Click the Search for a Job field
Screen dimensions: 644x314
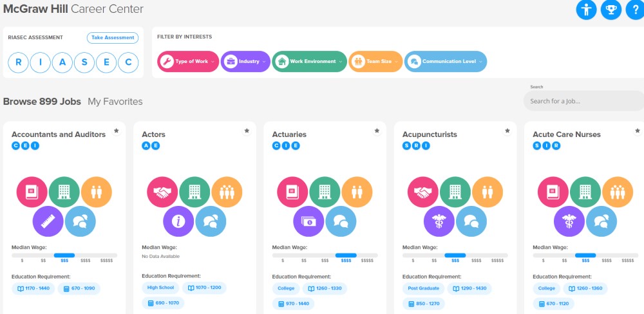[583, 101]
